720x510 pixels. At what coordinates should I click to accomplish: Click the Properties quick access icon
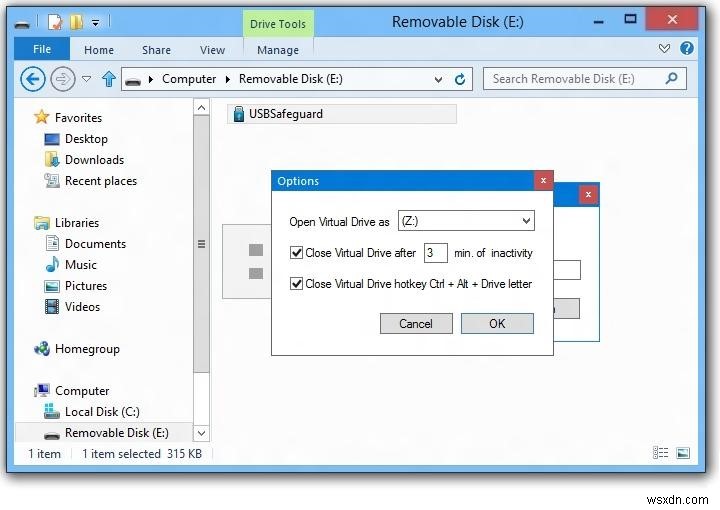pos(55,22)
